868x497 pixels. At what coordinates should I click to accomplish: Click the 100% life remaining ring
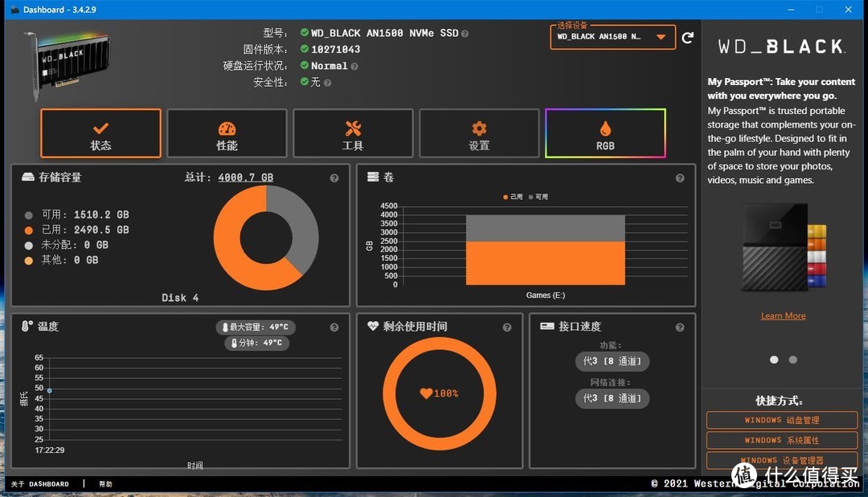[440, 393]
